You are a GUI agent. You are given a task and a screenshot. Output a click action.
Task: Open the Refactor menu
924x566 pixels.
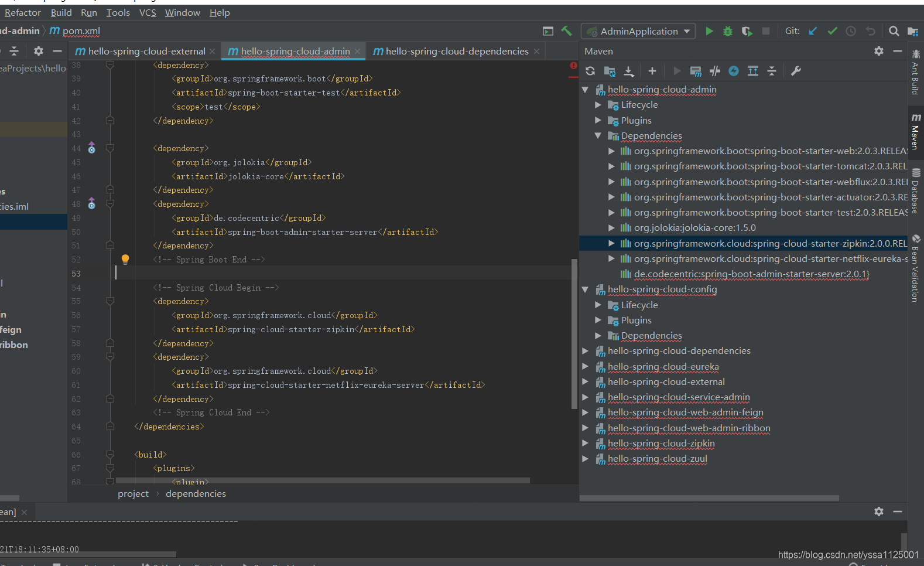pyautogui.click(x=23, y=12)
